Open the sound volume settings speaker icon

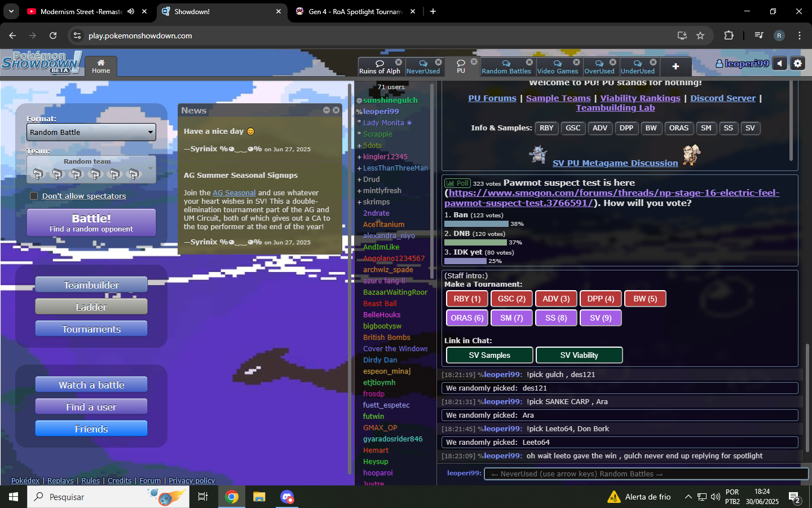780,63
